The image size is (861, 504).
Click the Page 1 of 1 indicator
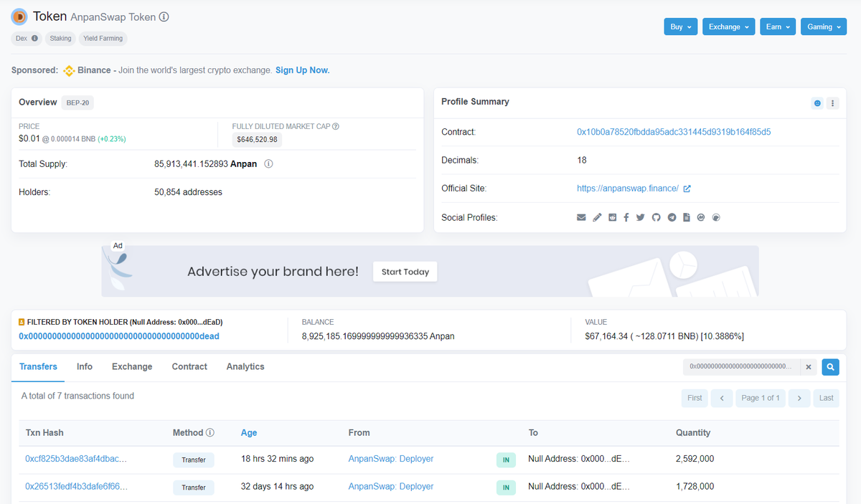tap(761, 398)
